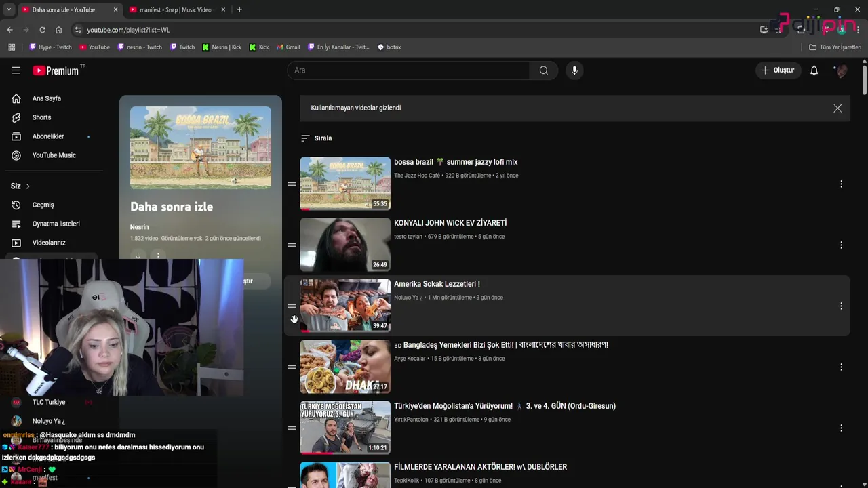The height and width of the screenshot is (488, 868).
Task: Open the browser home button
Action: [58, 30]
